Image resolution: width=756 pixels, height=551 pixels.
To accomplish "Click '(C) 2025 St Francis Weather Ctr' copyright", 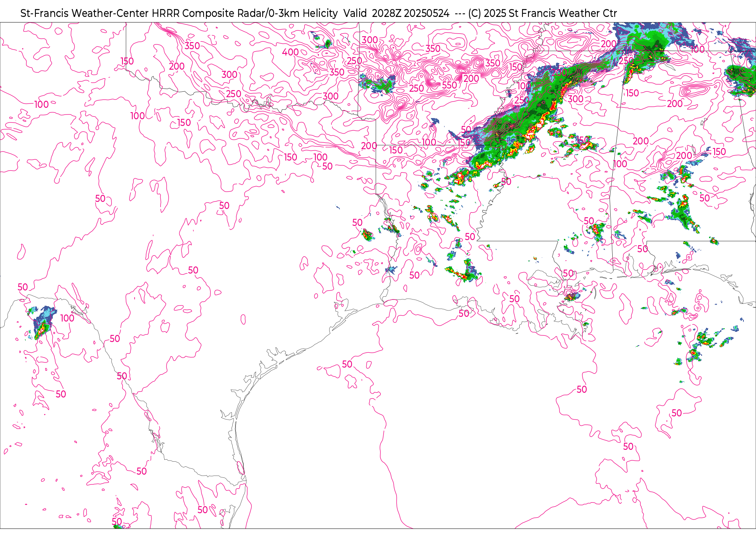I will click(x=542, y=13).
